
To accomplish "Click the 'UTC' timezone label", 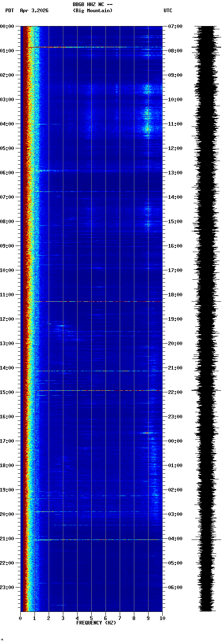I will coord(168,11).
